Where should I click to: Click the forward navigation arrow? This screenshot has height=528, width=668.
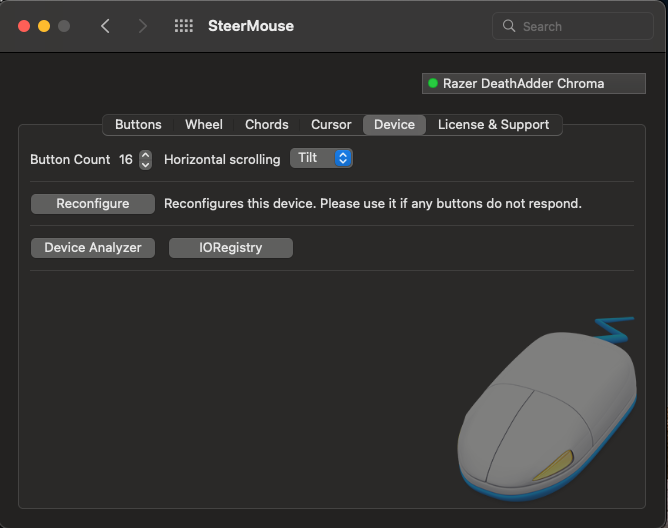pyautogui.click(x=143, y=26)
